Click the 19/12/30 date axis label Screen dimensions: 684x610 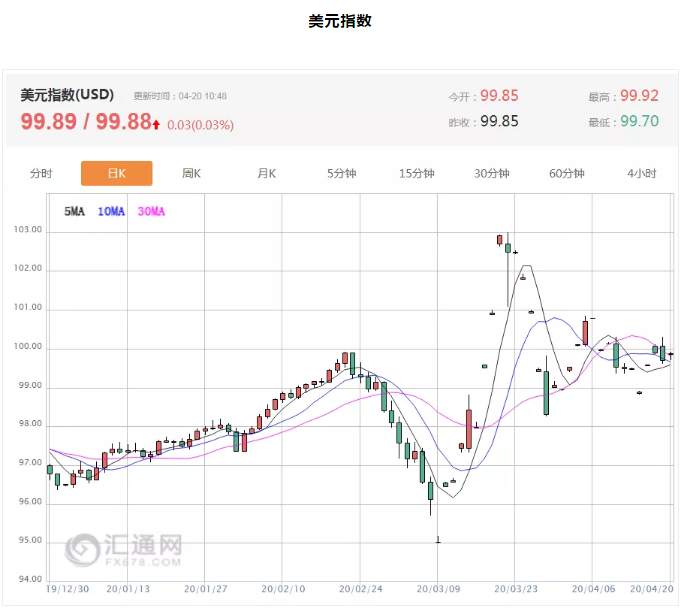67,589
